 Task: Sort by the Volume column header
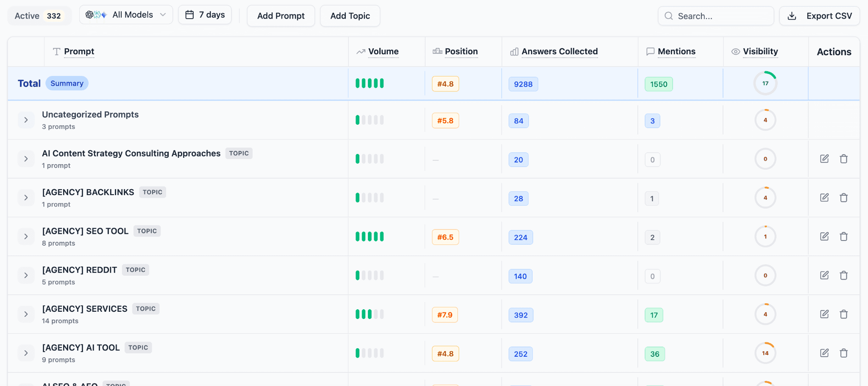383,52
